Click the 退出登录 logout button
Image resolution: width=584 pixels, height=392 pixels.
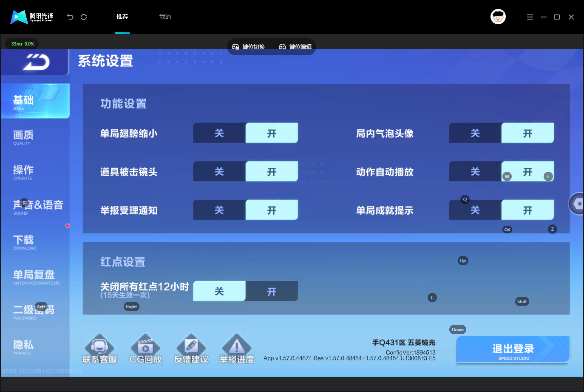tap(513, 350)
